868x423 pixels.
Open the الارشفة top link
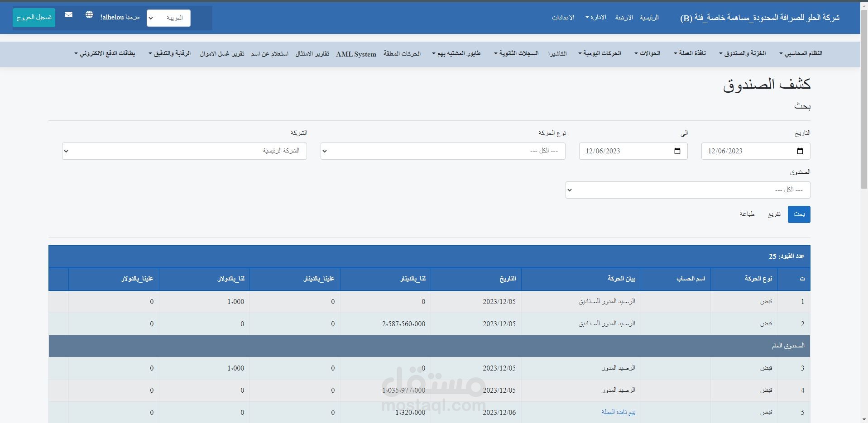624,18
